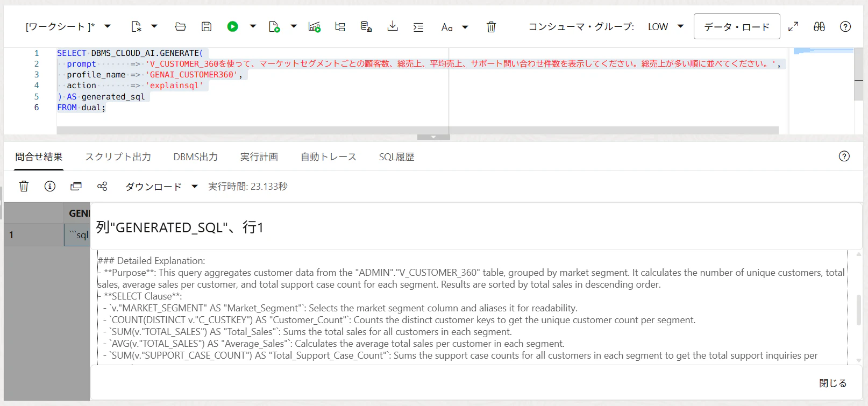The width and height of the screenshot is (868, 406).
Task: Run the statement with the green play button
Action: [232, 26]
